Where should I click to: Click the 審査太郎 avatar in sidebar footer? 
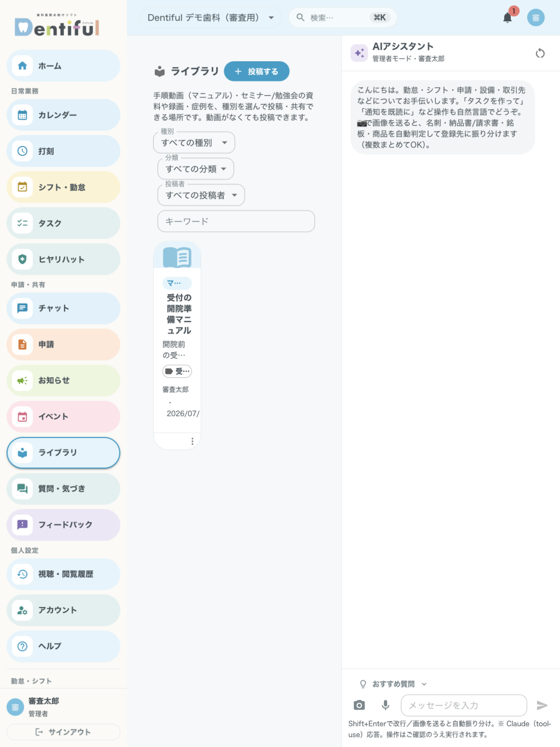15,707
